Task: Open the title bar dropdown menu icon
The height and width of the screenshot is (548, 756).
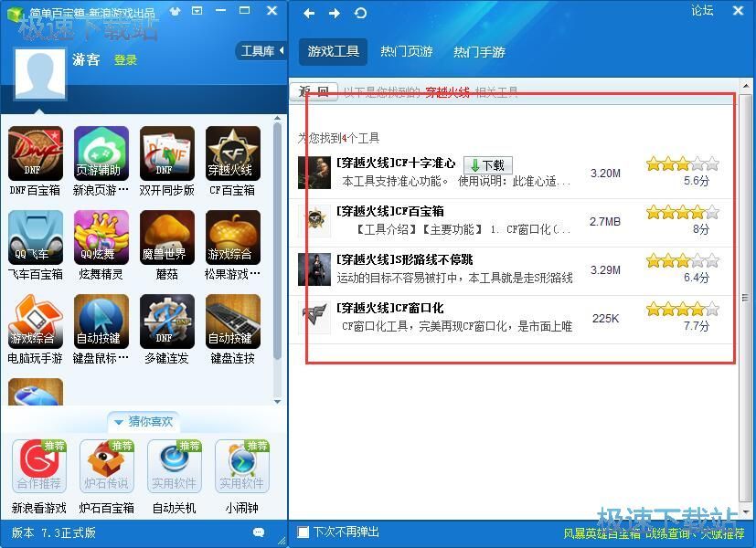Action: [x=197, y=11]
